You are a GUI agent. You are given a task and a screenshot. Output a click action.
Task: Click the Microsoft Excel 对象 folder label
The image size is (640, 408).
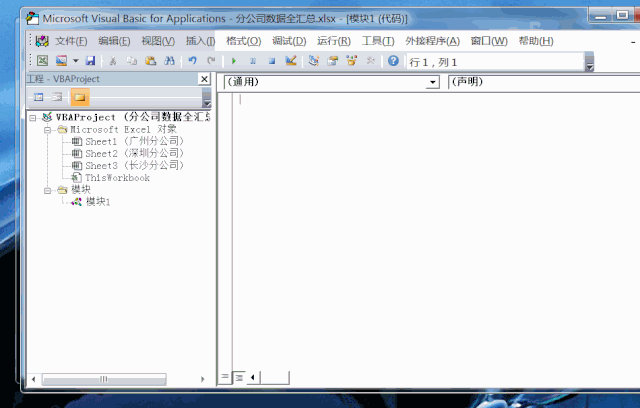click(123, 130)
